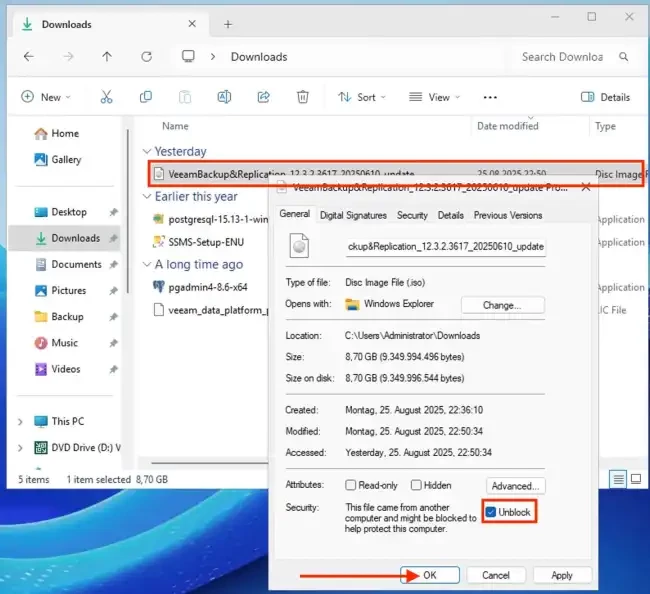
Task: Collapse the Yesterday file group
Action: [x=146, y=151]
